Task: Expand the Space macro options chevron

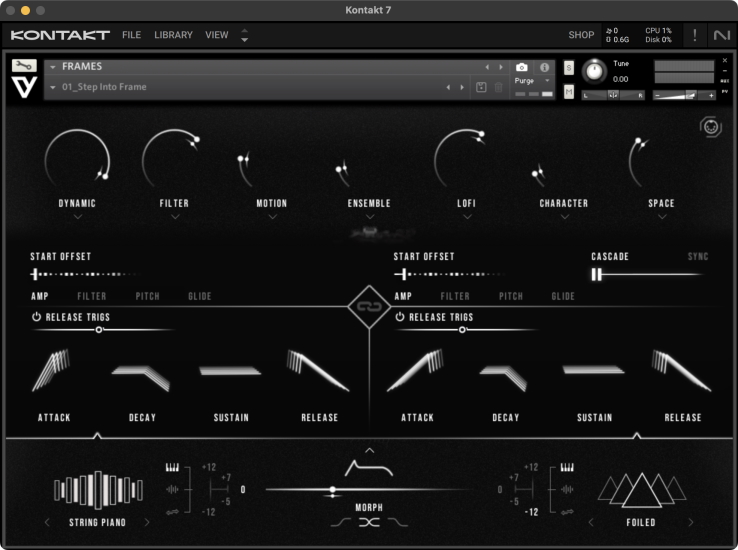Action: tap(662, 217)
